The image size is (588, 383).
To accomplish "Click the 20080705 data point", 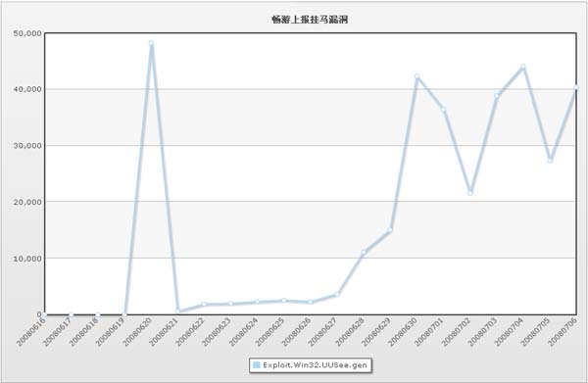I will pos(550,161).
